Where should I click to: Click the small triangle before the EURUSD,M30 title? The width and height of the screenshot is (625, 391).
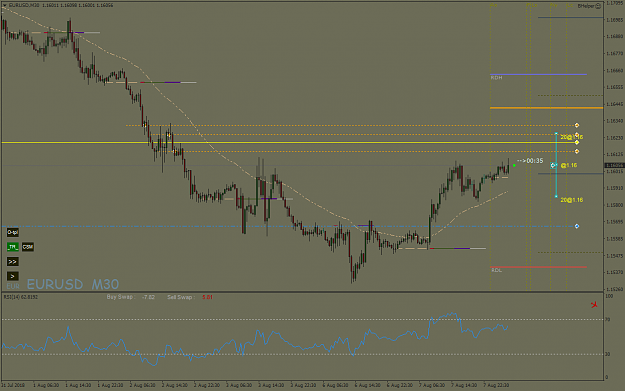coord(4,5)
